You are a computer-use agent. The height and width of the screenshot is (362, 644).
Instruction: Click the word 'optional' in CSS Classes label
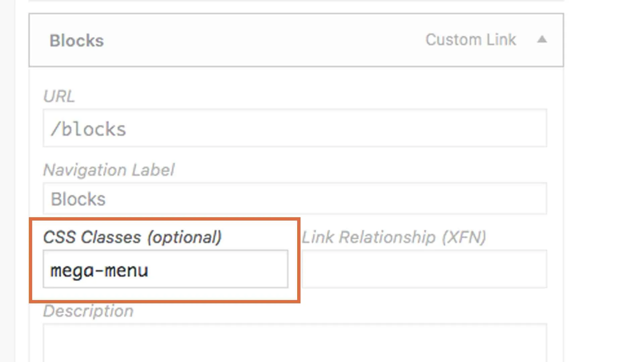pos(184,237)
